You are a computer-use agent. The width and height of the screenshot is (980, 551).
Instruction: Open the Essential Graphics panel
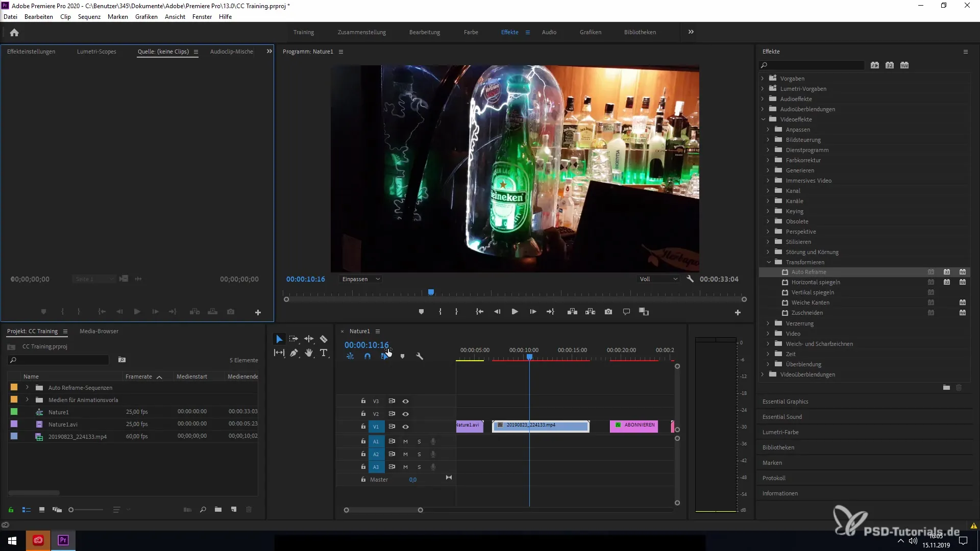[785, 402]
